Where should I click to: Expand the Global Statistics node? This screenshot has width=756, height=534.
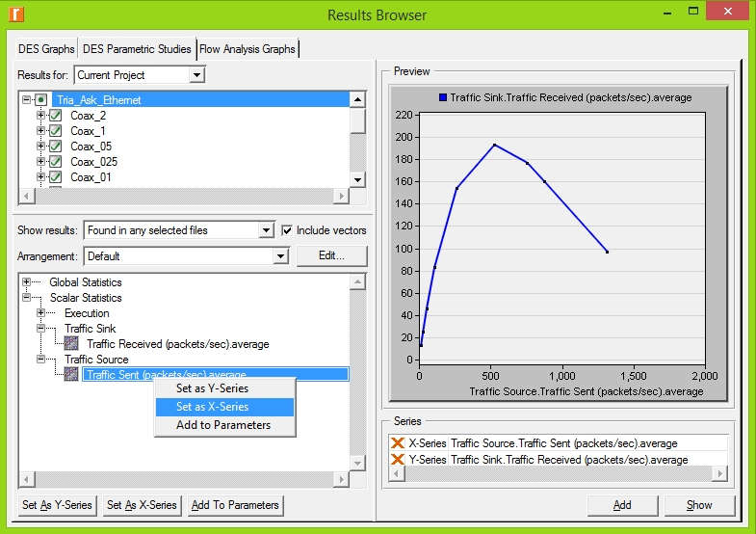point(26,281)
